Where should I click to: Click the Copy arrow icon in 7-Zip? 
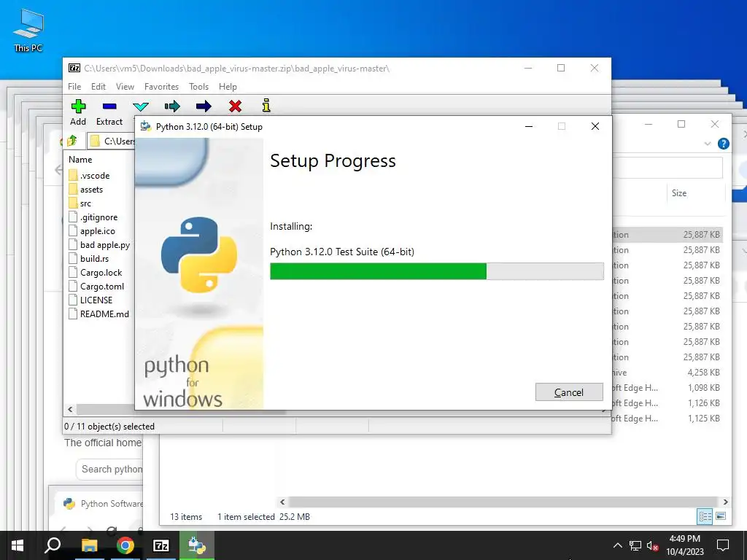pyautogui.click(x=172, y=106)
